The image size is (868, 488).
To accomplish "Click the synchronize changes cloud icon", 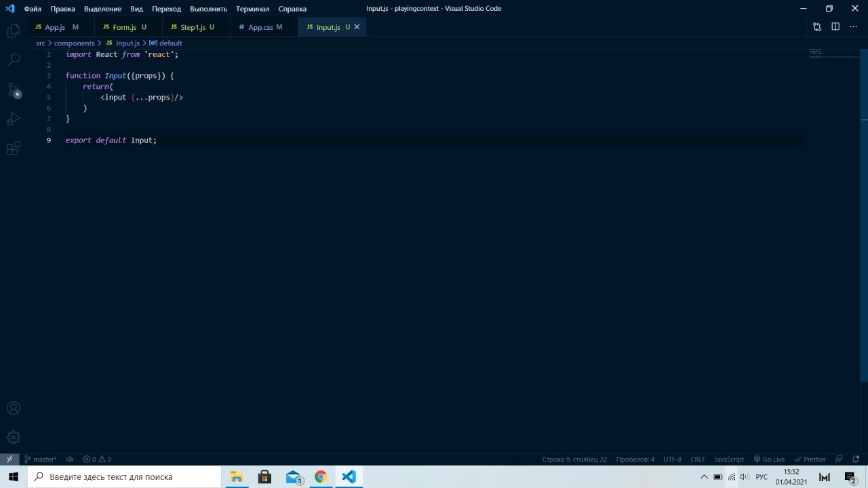I will tap(69, 459).
